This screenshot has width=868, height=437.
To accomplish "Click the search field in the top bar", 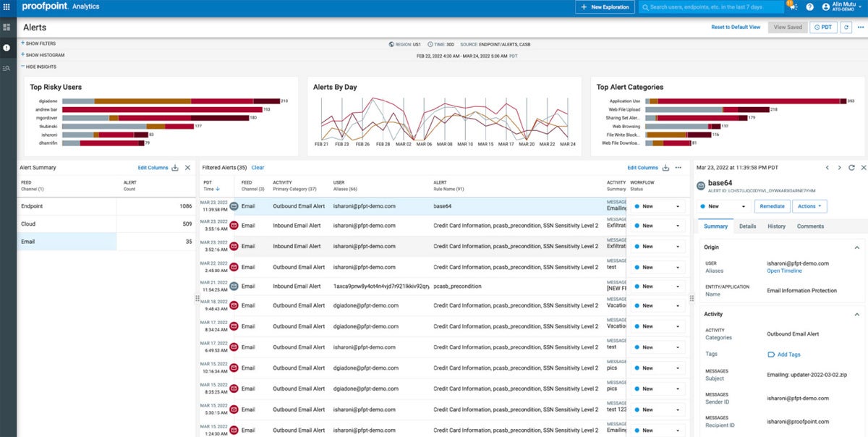I will click(709, 7).
